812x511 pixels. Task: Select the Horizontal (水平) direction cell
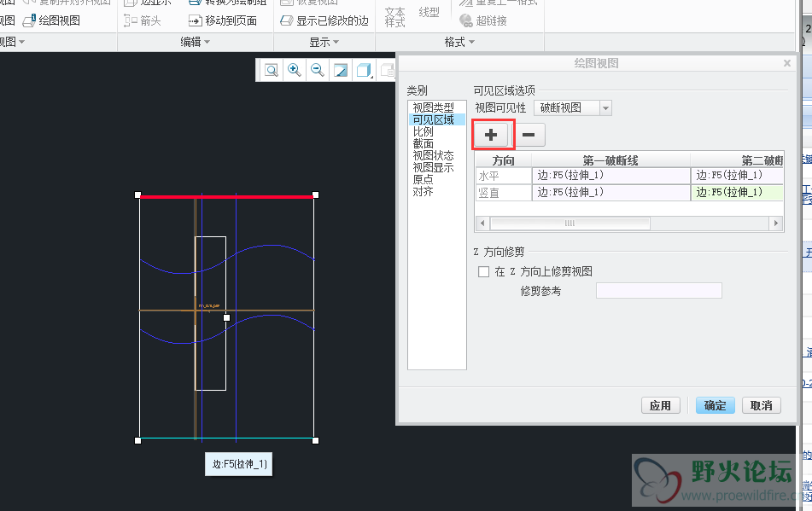[x=504, y=176]
